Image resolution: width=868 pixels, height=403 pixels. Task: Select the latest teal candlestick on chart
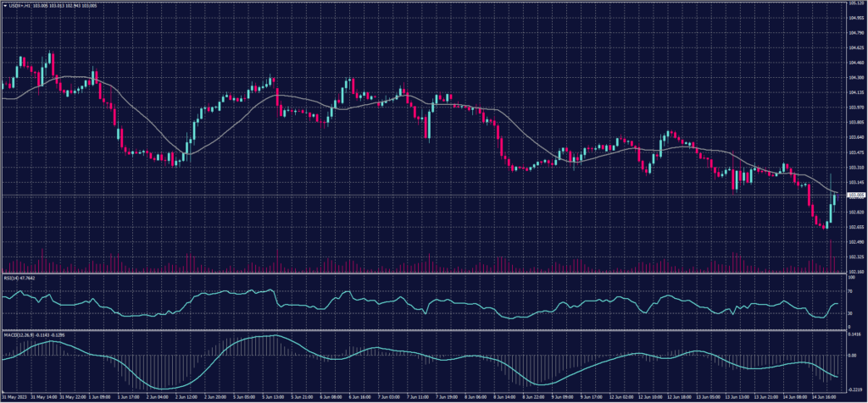coord(833,200)
